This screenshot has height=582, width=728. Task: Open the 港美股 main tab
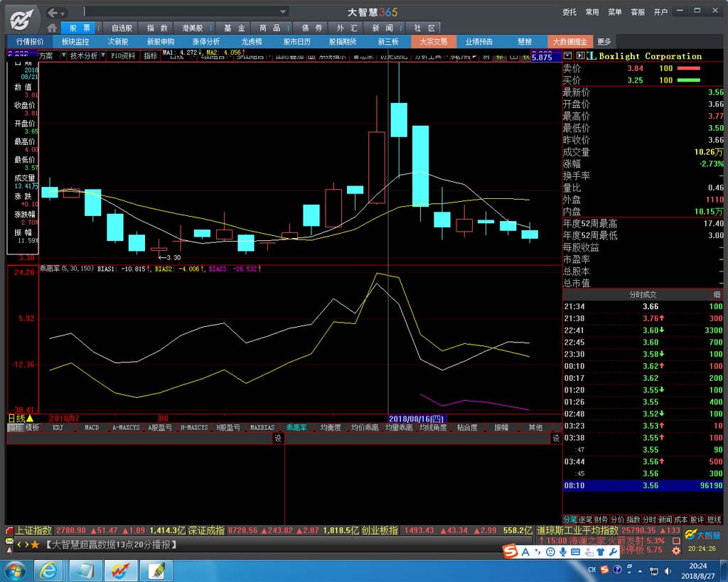(192, 28)
